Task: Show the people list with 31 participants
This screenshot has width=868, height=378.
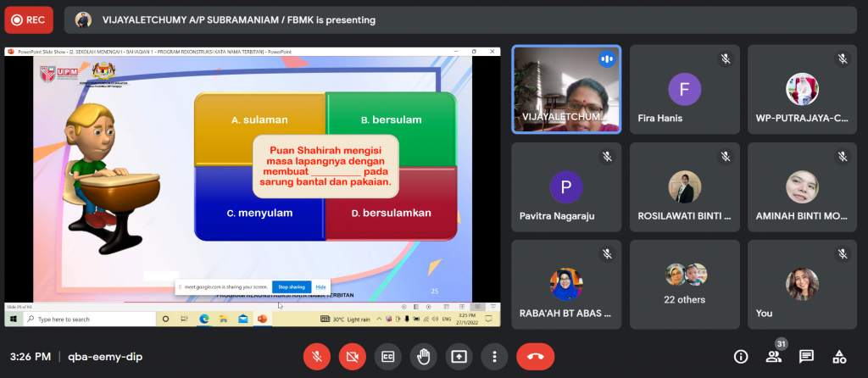Action: click(x=773, y=357)
